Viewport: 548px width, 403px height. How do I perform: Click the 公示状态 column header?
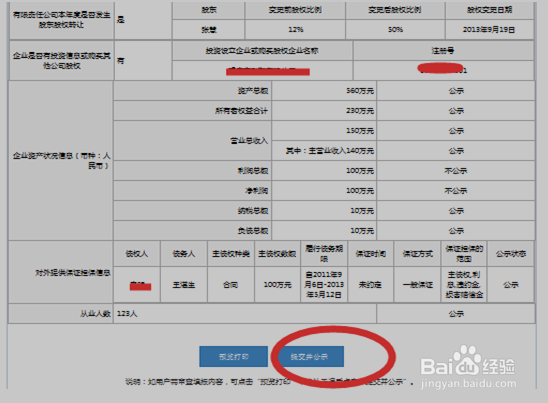pyautogui.click(x=511, y=254)
